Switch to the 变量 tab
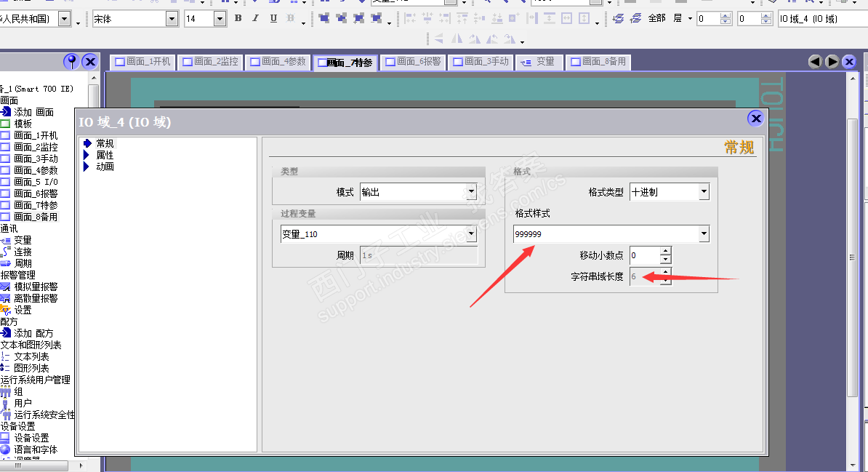This screenshot has height=472, width=868. tap(539, 62)
